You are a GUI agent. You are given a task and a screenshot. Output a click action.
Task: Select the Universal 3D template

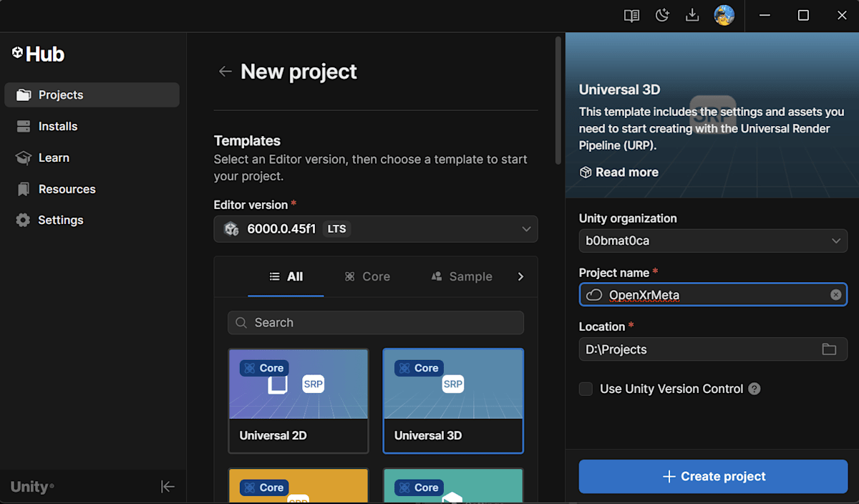pos(453,401)
